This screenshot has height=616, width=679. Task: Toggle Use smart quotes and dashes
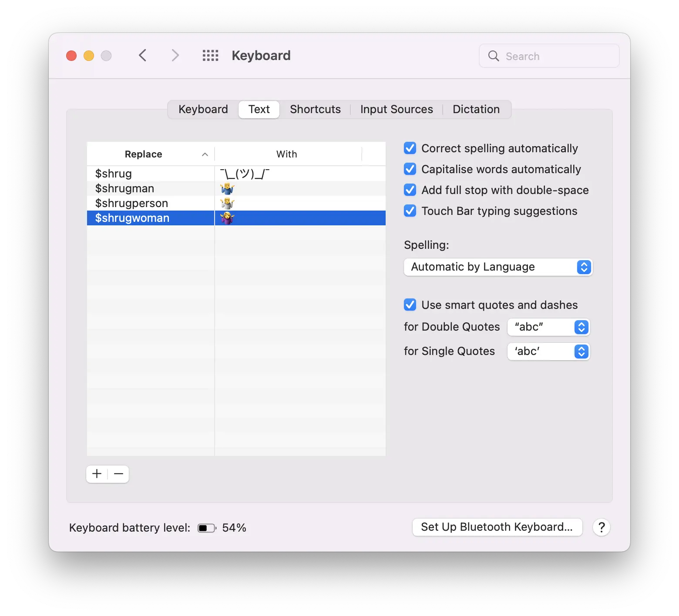410,305
